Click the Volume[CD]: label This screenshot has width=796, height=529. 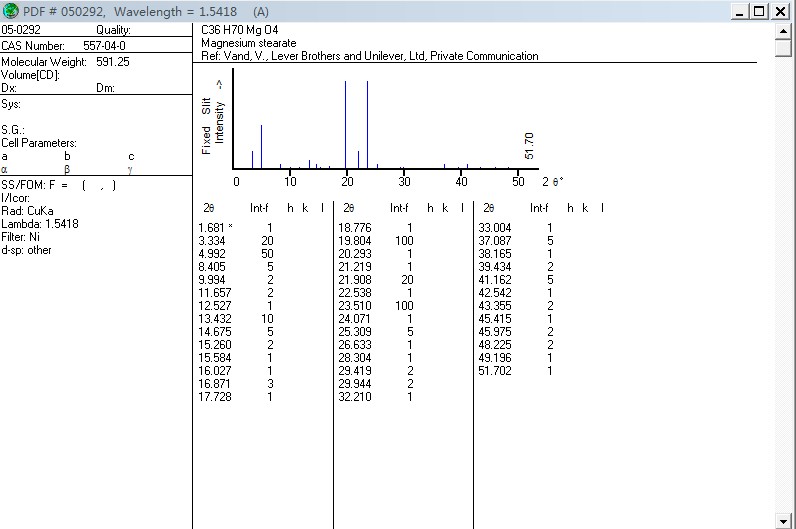30,75
